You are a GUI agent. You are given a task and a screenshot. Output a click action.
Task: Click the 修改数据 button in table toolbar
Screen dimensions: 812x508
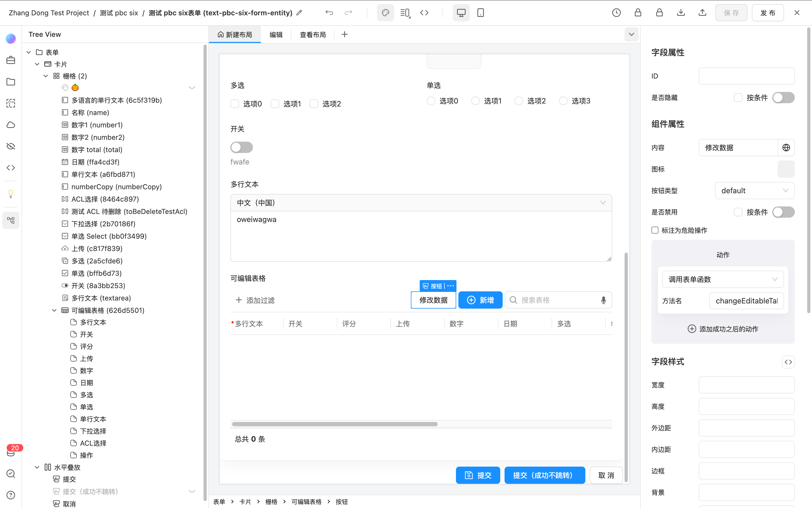433,300
